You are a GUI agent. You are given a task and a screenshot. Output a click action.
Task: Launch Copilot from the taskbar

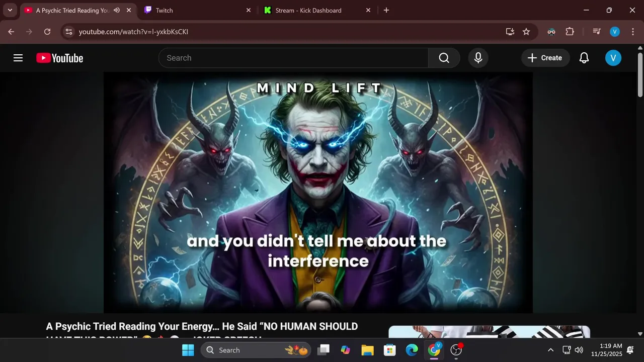click(346, 350)
